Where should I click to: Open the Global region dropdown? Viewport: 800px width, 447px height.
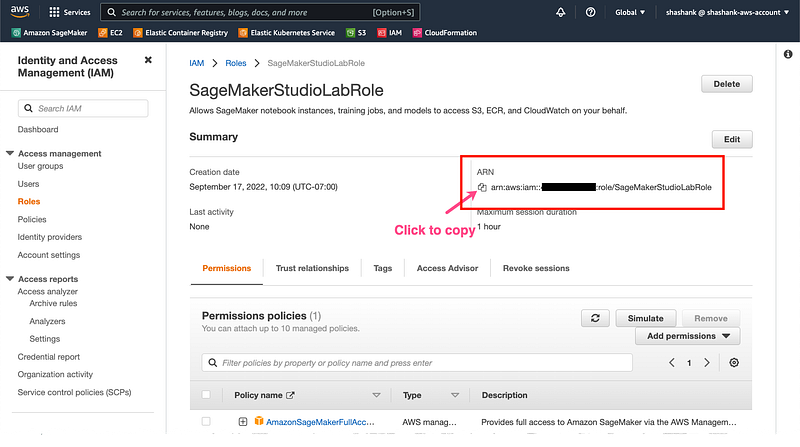(631, 13)
